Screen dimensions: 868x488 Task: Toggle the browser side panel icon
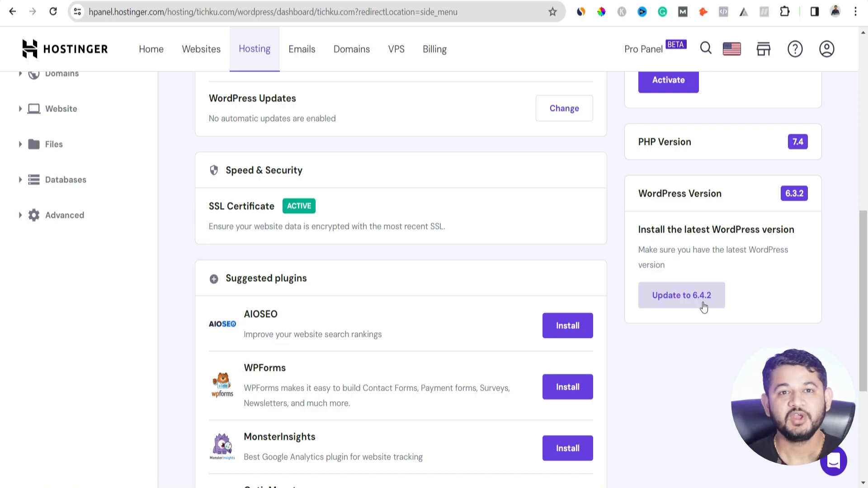[x=815, y=12]
